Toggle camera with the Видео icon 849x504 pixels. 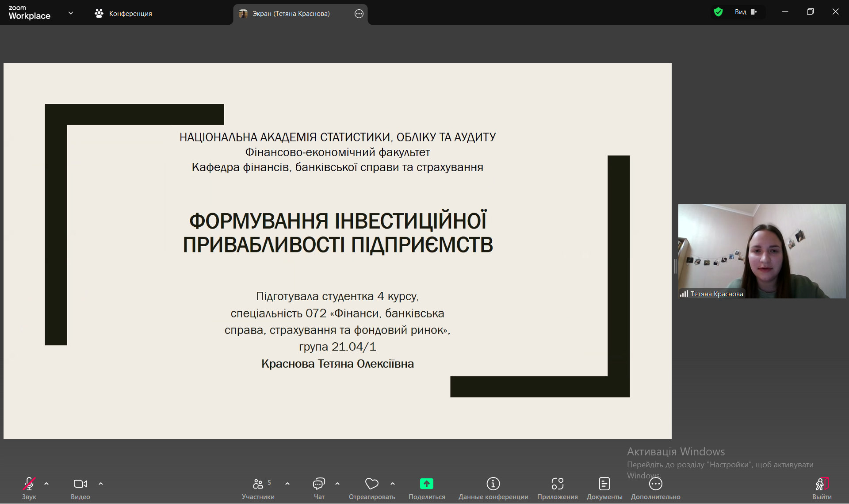(80, 484)
